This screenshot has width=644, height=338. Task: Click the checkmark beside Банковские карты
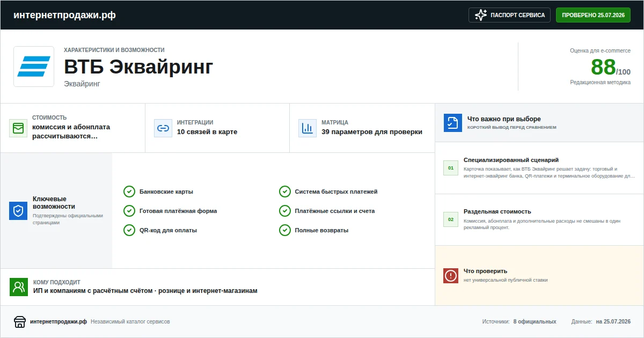click(129, 192)
